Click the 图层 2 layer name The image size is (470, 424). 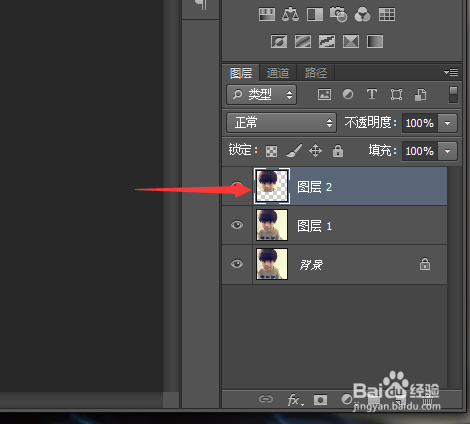point(315,187)
